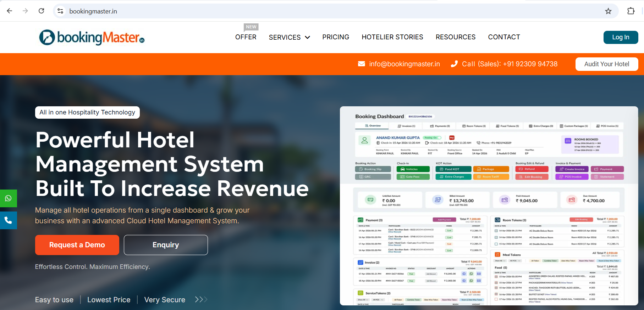Go to the PRICING page
The height and width of the screenshot is (310, 644).
tap(336, 37)
